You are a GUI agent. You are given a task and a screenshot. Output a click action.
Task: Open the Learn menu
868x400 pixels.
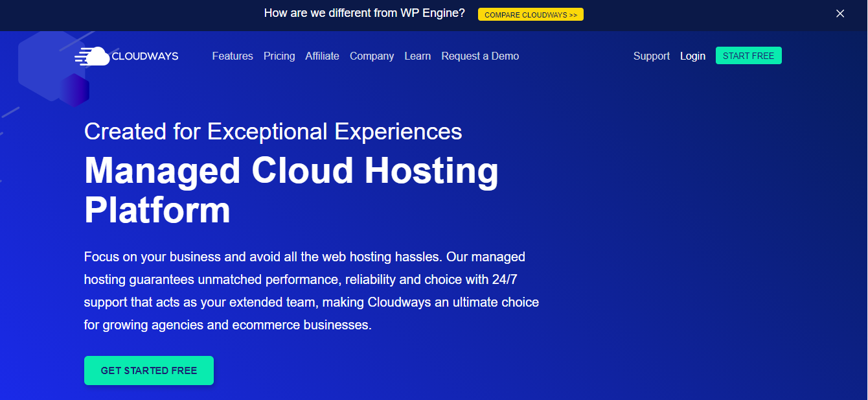(417, 56)
